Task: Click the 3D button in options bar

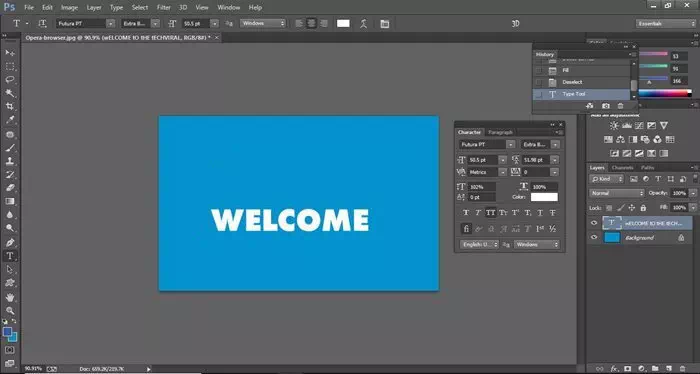Action: pyautogui.click(x=515, y=24)
